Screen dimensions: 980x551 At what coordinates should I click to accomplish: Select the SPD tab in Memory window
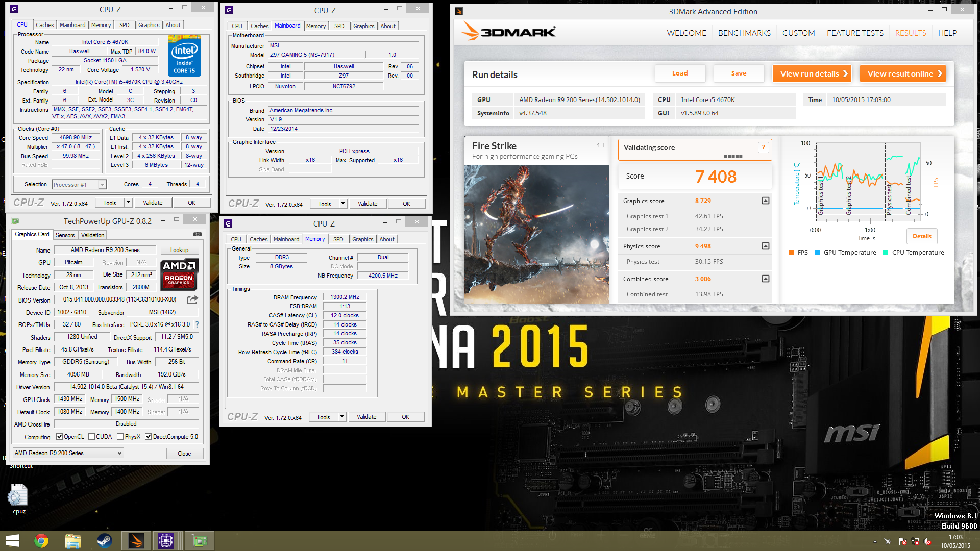click(338, 239)
